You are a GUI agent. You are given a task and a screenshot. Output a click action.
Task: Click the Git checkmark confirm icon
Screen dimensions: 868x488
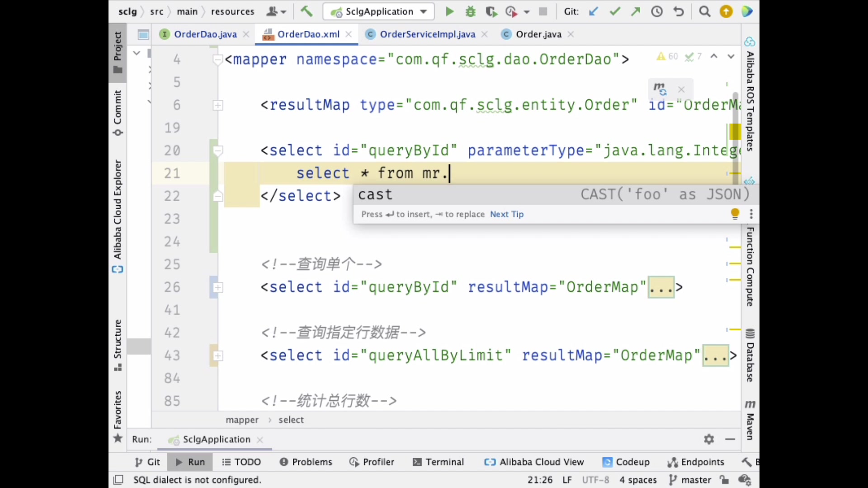pyautogui.click(x=615, y=11)
